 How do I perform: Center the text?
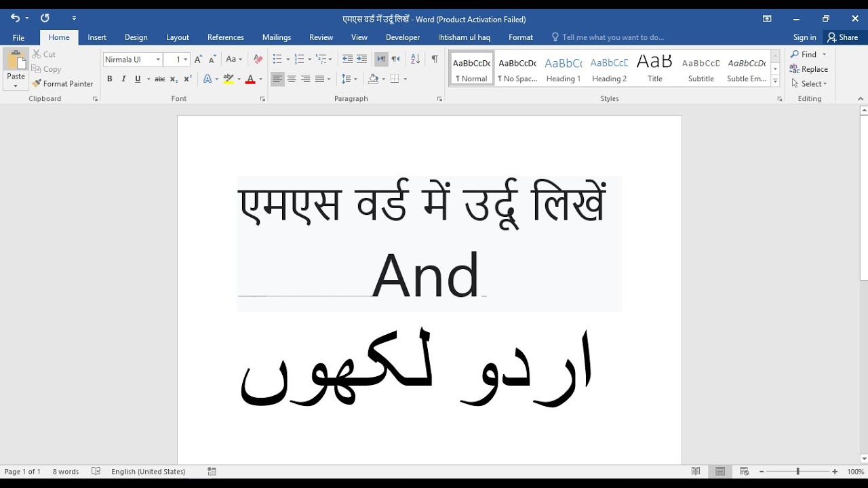point(292,79)
